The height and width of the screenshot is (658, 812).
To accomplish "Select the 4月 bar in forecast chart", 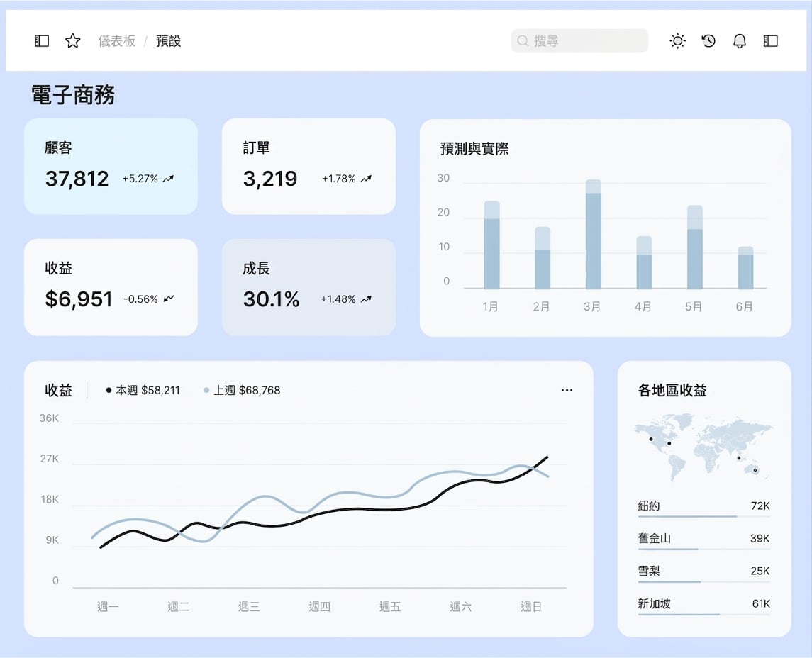I will [x=644, y=262].
